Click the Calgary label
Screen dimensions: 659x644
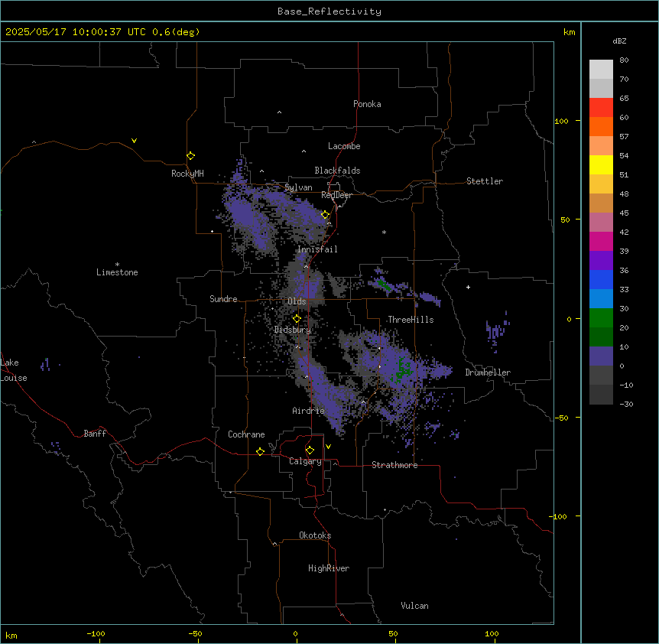306,461
